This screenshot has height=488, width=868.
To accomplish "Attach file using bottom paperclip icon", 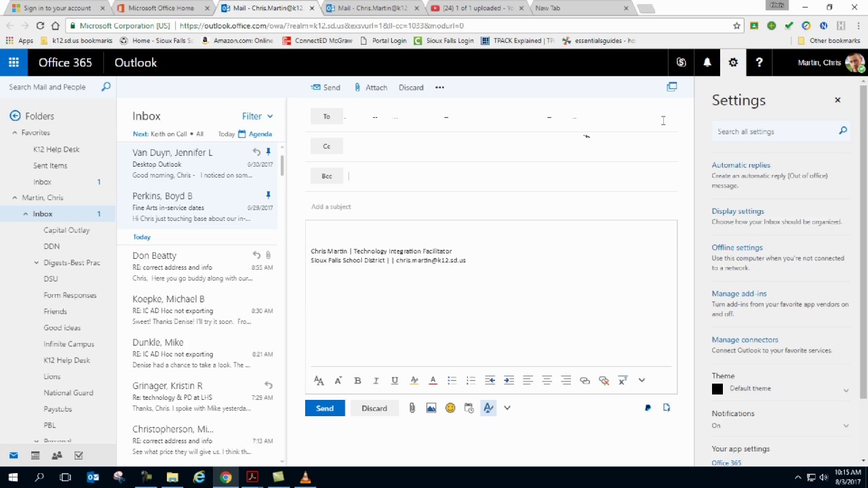I will tap(412, 408).
